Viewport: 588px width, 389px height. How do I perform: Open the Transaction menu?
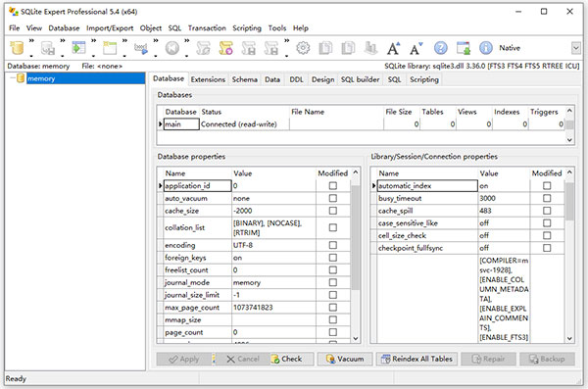pos(207,28)
